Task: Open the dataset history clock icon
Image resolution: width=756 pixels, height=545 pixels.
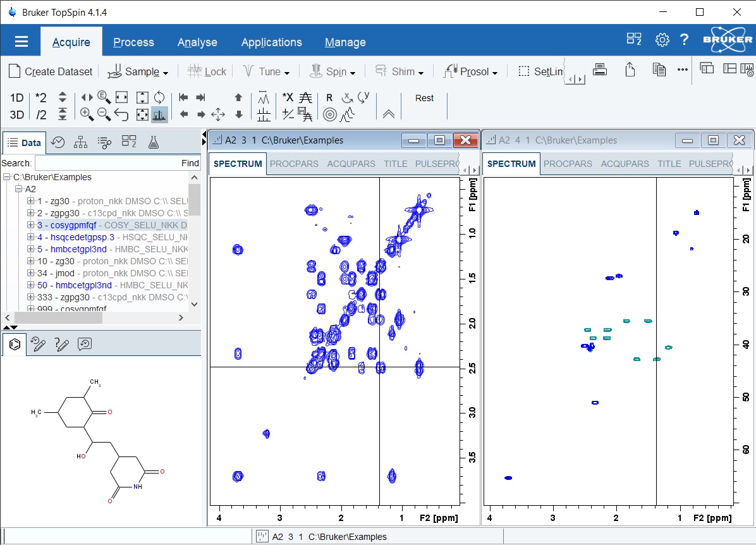Action: 58,142
